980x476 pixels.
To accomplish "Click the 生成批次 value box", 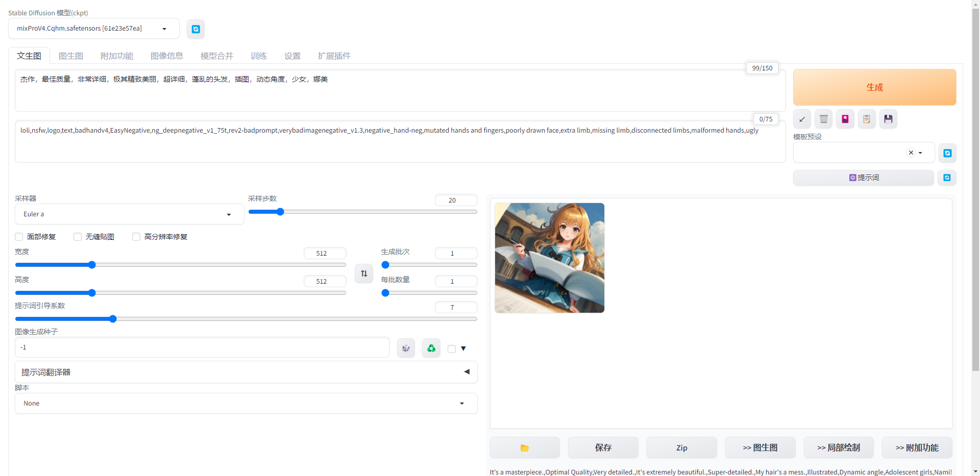I will [456, 253].
